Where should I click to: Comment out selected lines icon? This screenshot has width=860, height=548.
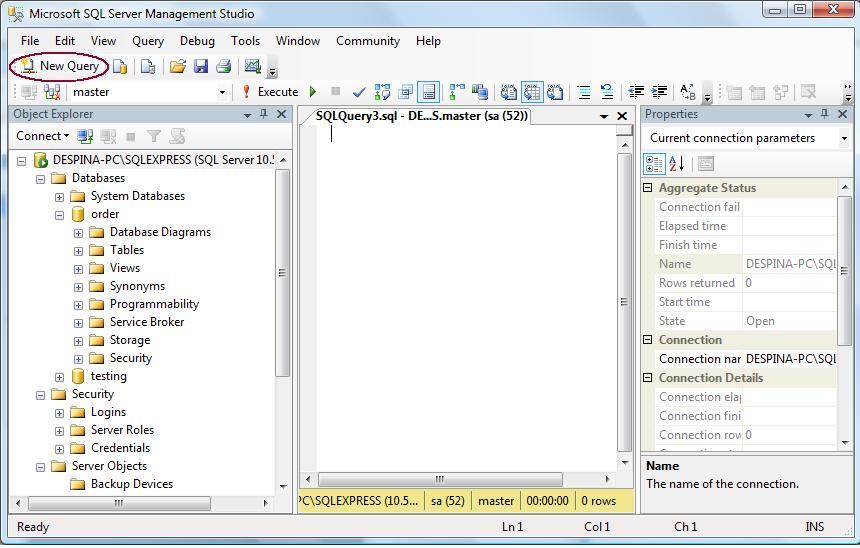pyautogui.click(x=584, y=92)
